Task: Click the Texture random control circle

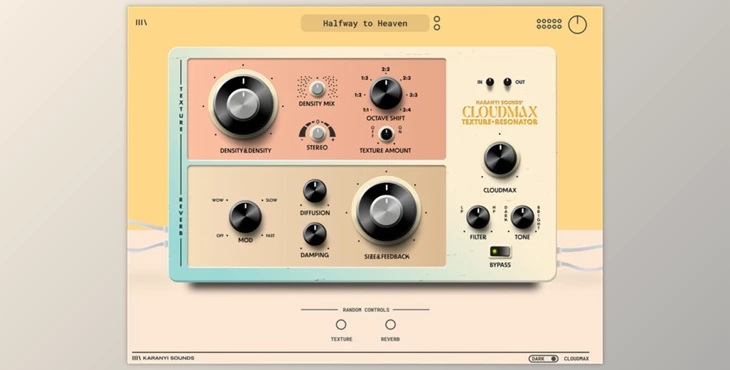Action: (341, 325)
